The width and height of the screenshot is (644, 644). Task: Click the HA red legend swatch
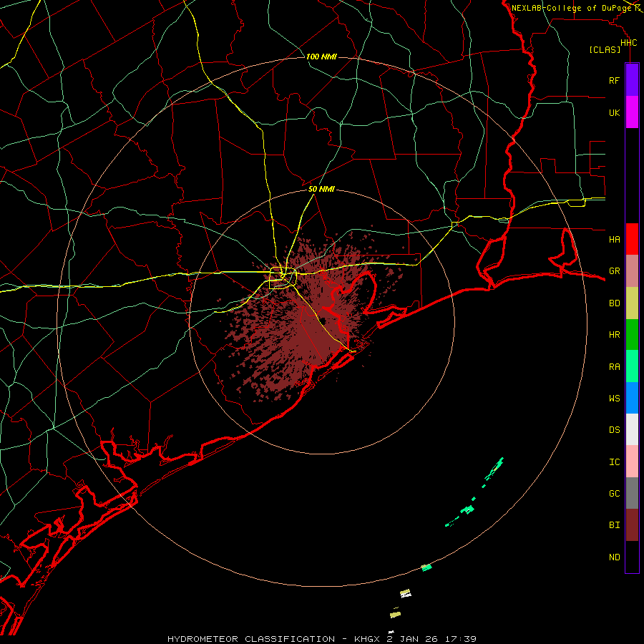click(x=632, y=239)
